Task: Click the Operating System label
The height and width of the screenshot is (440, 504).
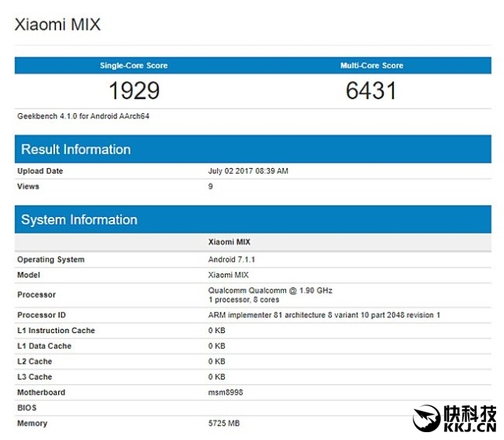Action: [x=51, y=259]
